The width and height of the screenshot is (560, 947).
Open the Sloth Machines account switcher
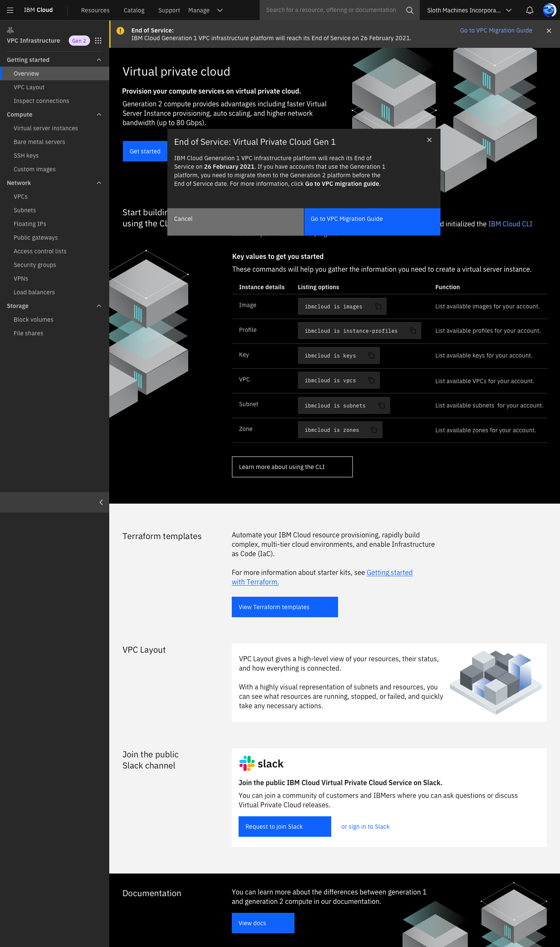pyautogui.click(x=469, y=10)
